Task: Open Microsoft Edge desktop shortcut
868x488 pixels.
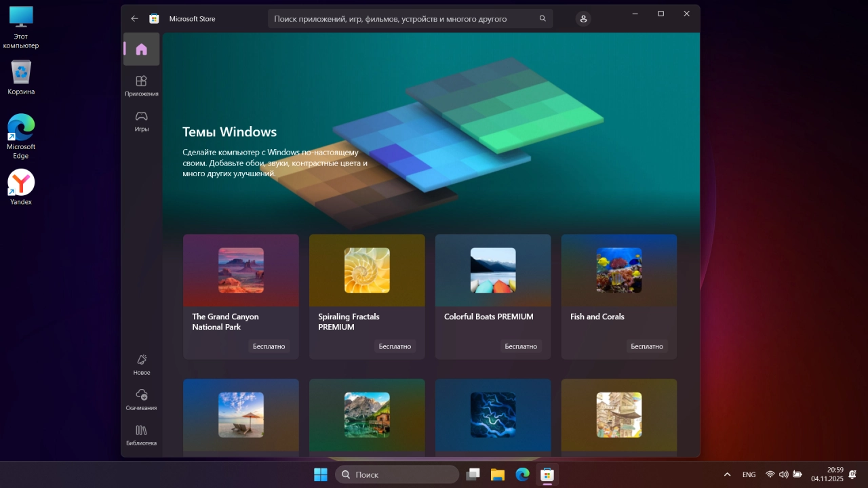Action: click(x=21, y=136)
